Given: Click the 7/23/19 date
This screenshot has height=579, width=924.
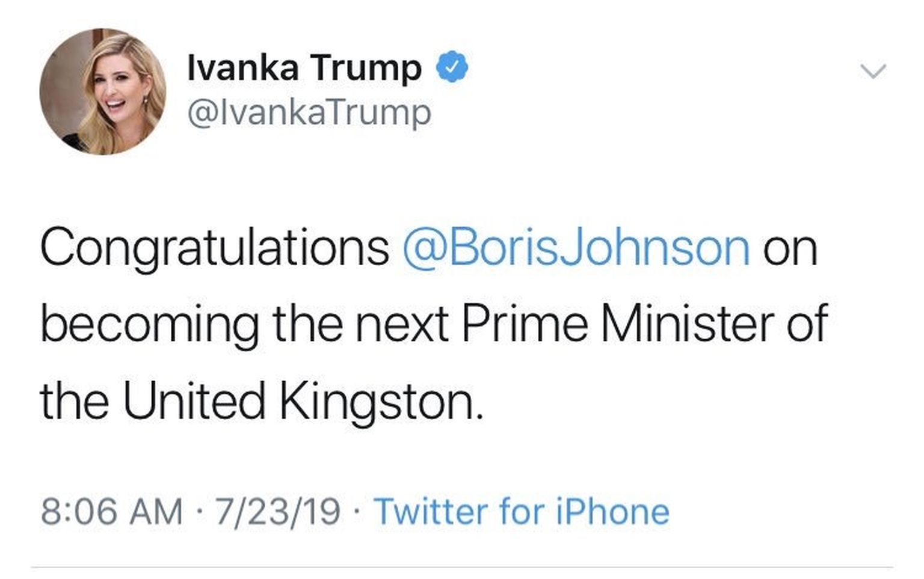Looking at the screenshot, I should 277,512.
